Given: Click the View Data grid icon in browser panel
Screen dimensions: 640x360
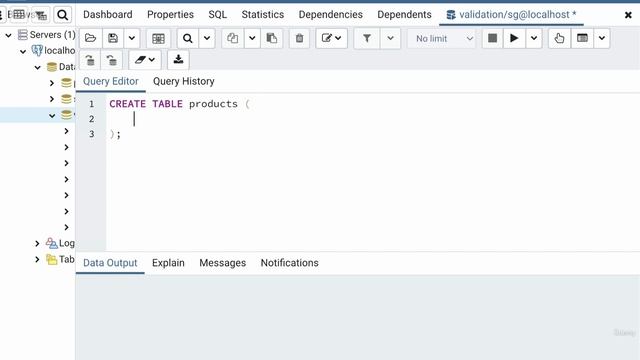Looking at the screenshot, I should 19,15.
